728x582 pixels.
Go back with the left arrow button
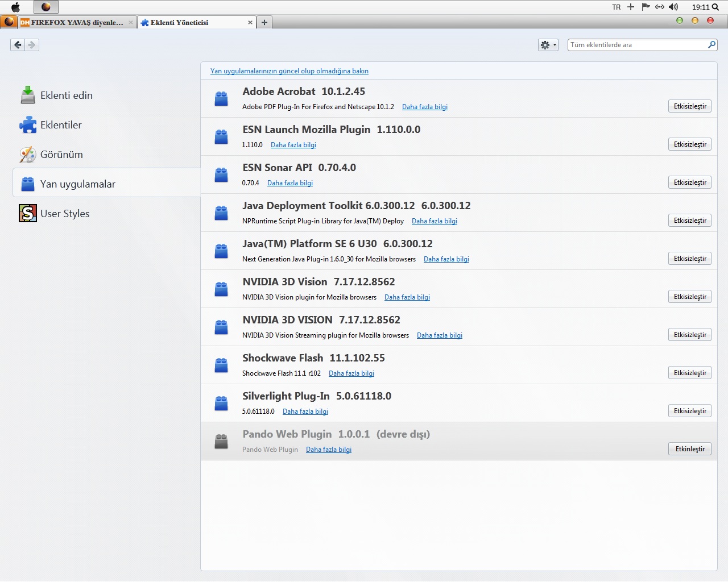[18, 45]
